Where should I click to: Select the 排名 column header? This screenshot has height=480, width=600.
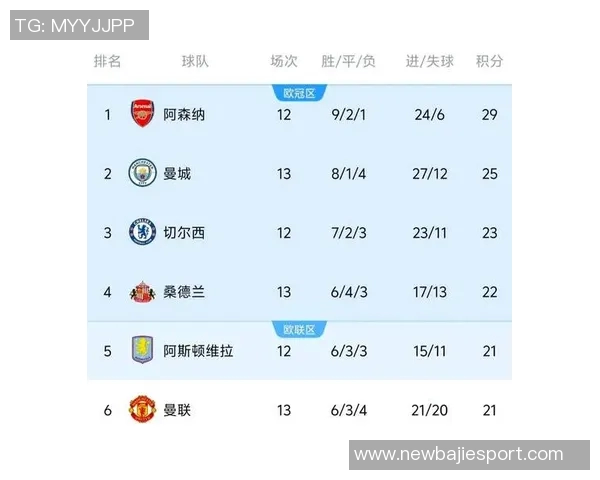[x=108, y=61]
